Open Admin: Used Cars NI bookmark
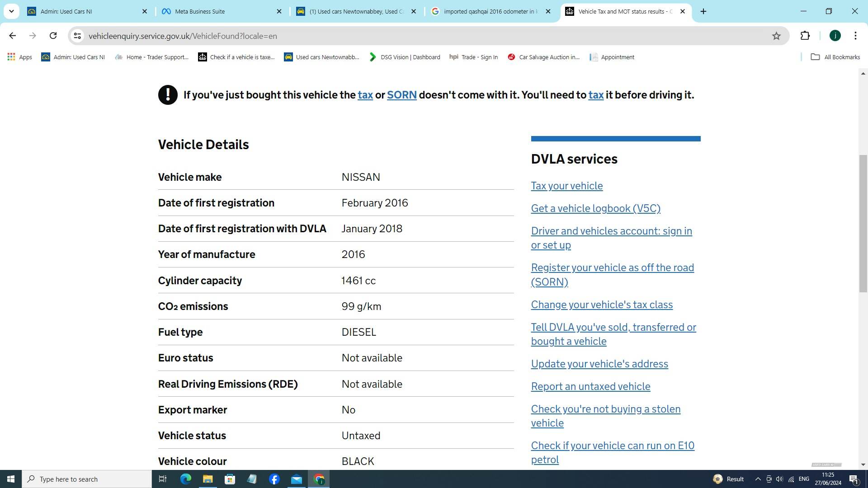Screen dimensions: 868x488 pos(73,57)
